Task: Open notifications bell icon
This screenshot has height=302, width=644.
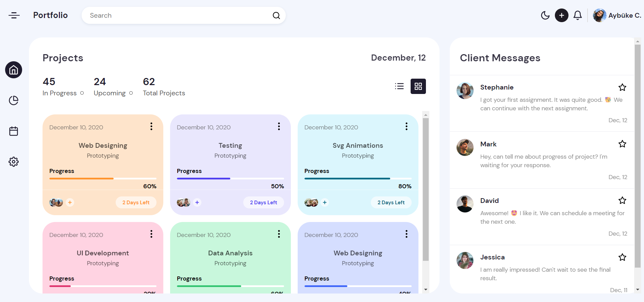Action: (x=578, y=15)
